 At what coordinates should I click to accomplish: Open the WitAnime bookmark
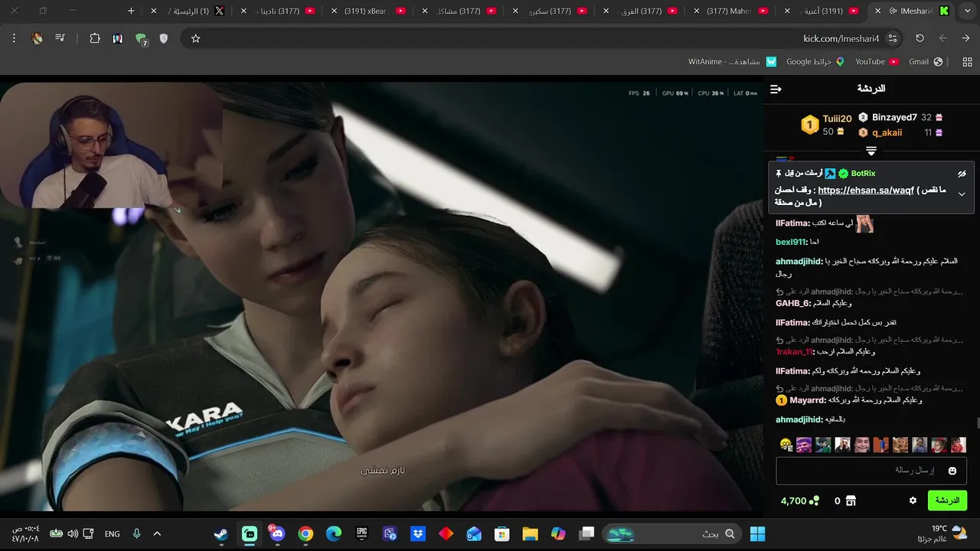tap(732, 61)
